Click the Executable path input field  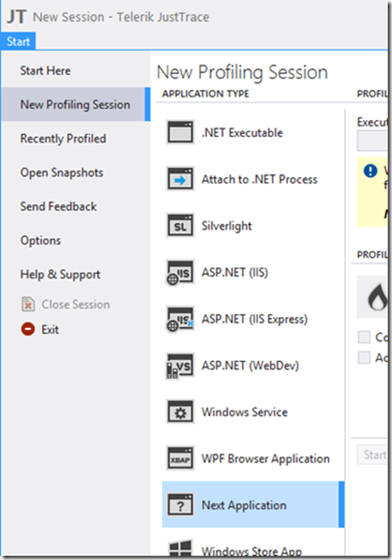[372, 140]
